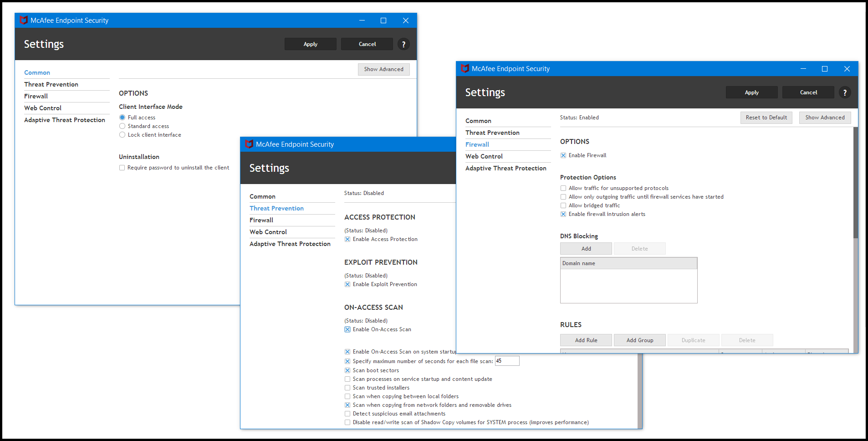Enable Require password to uninstall the client

pyautogui.click(x=122, y=168)
